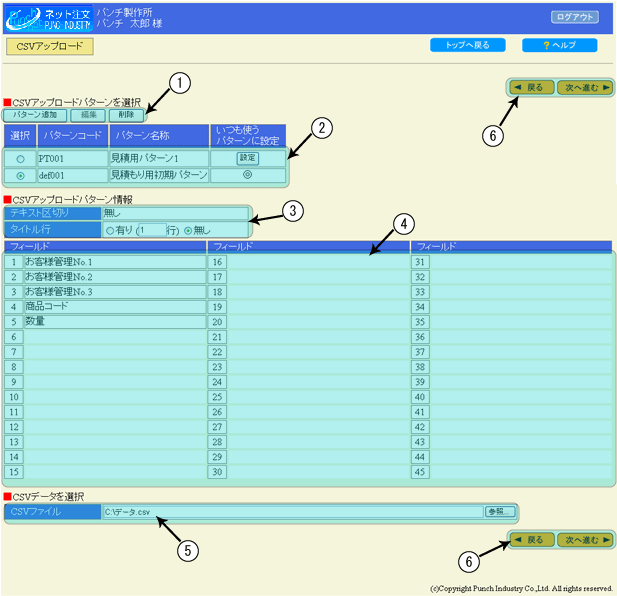Click field 5 数量

pos(115,322)
